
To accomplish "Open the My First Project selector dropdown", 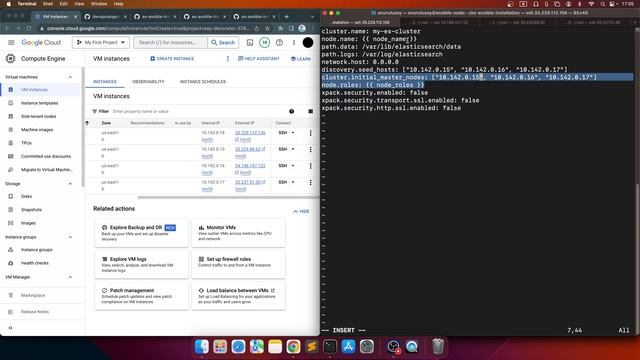I will 101,42.
